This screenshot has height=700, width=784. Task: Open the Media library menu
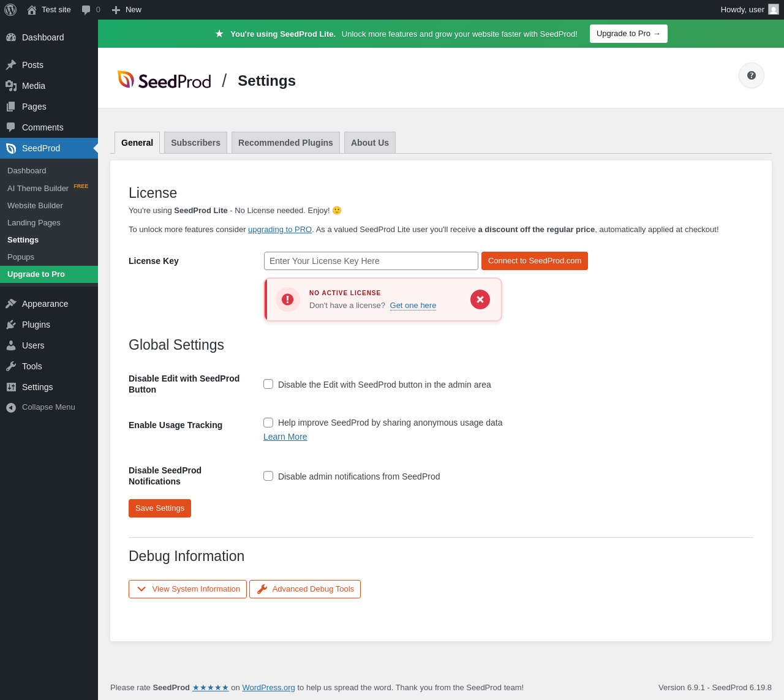(33, 86)
